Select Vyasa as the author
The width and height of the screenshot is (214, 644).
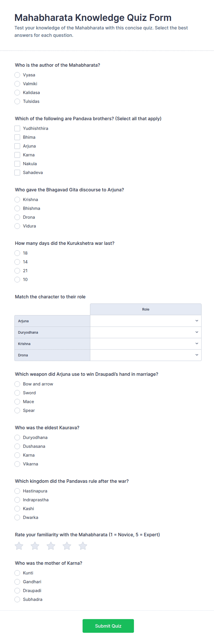17,75
